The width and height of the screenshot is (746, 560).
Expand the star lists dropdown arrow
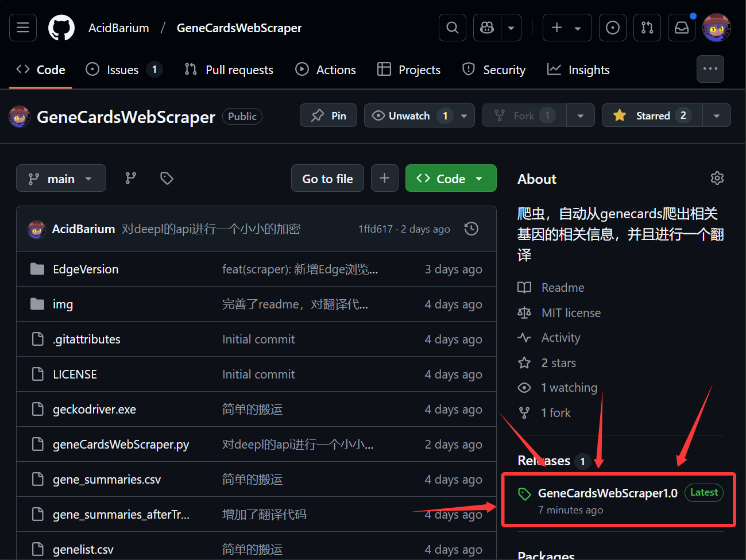717,115
